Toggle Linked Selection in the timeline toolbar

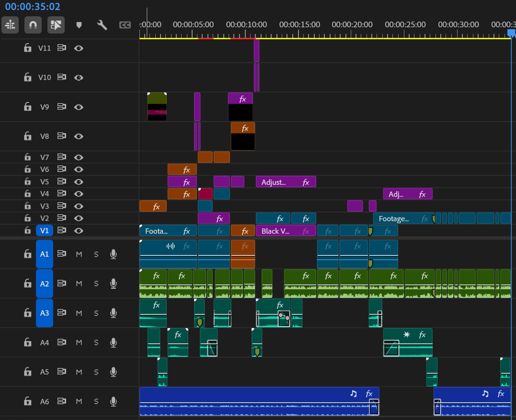pos(10,25)
